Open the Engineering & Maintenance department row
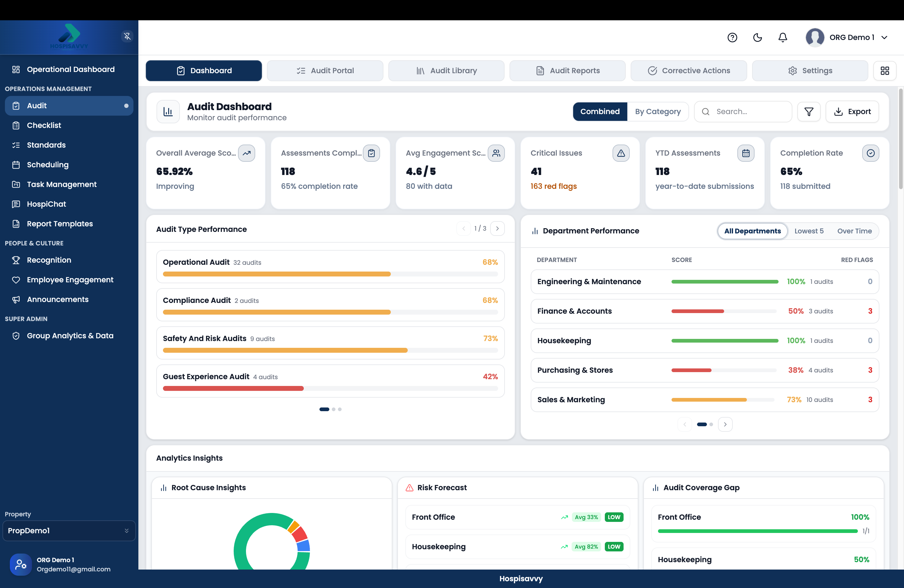Image resolution: width=904 pixels, height=588 pixels. [x=704, y=282]
